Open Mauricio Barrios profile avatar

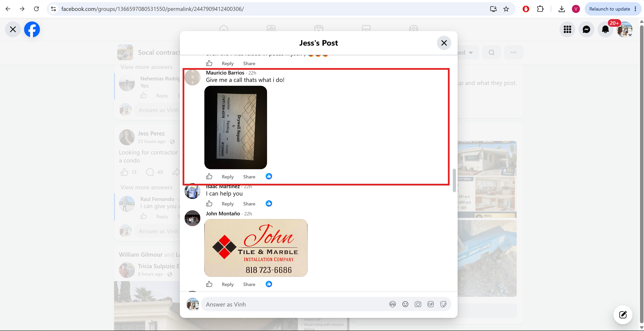coord(192,77)
